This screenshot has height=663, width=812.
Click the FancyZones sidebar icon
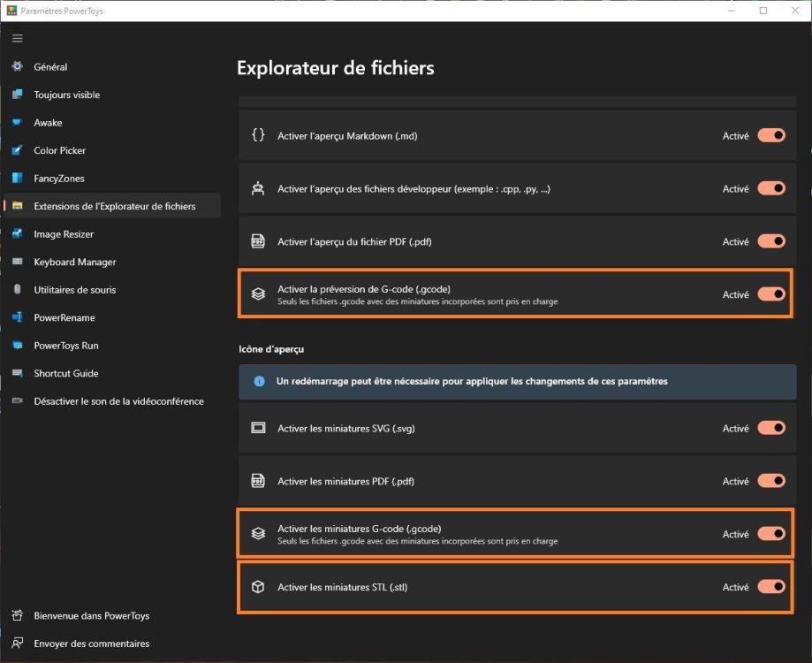tap(18, 179)
